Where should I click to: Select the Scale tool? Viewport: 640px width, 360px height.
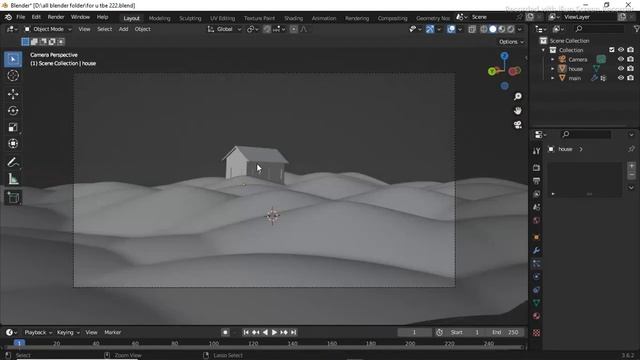pyautogui.click(x=13, y=127)
